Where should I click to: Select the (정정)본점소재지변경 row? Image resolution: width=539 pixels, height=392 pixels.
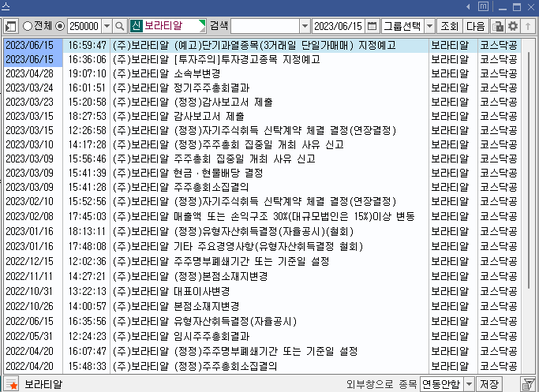[263, 276]
